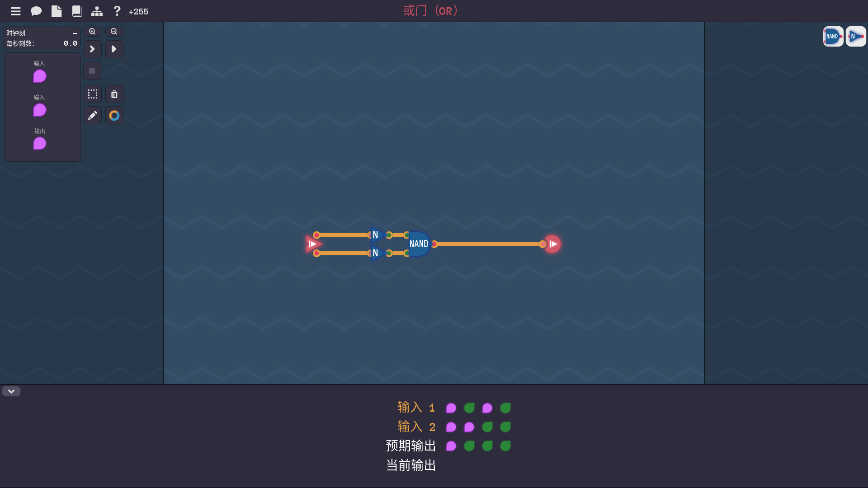Collapse the clock tick panel minus
868x488 pixels.
pyautogui.click(x=75, y=33)
